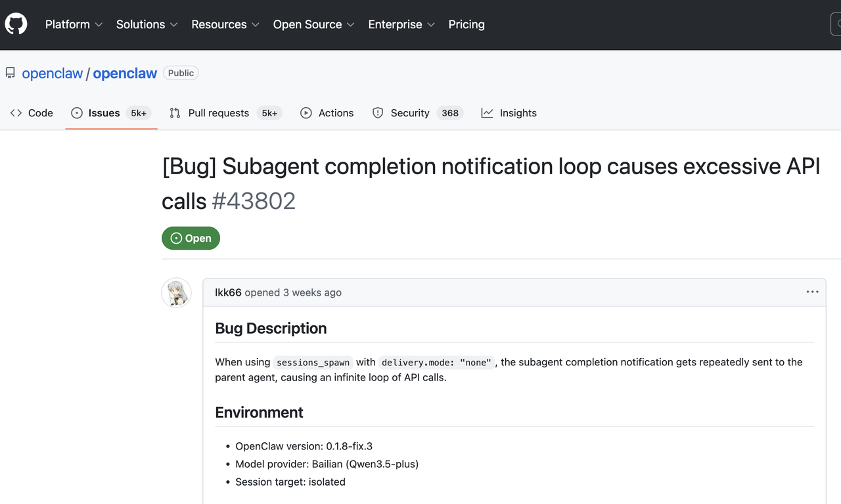Open the search box at top right
This screenshot has height=504, width=841.
pos(836,24)
